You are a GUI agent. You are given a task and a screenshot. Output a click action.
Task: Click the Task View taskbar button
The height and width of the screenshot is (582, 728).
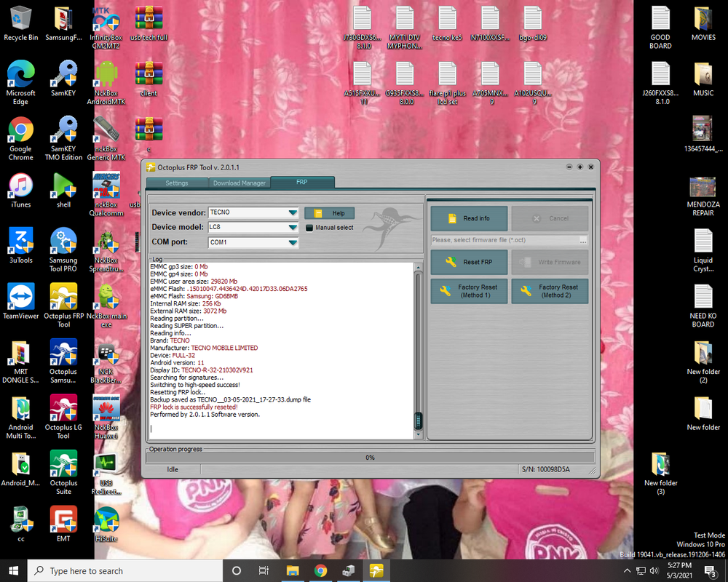264,571
